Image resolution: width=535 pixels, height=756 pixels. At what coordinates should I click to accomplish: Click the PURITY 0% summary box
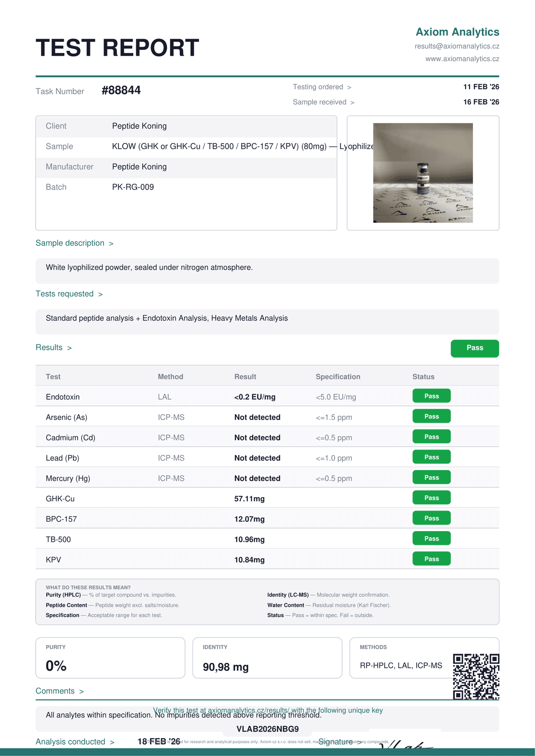click(110, 658)
